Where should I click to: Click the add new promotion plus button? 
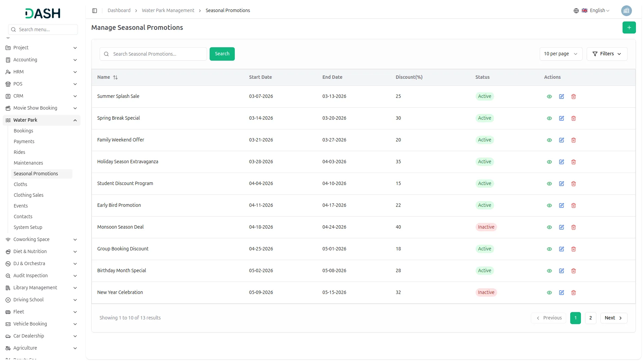point(629,27)
